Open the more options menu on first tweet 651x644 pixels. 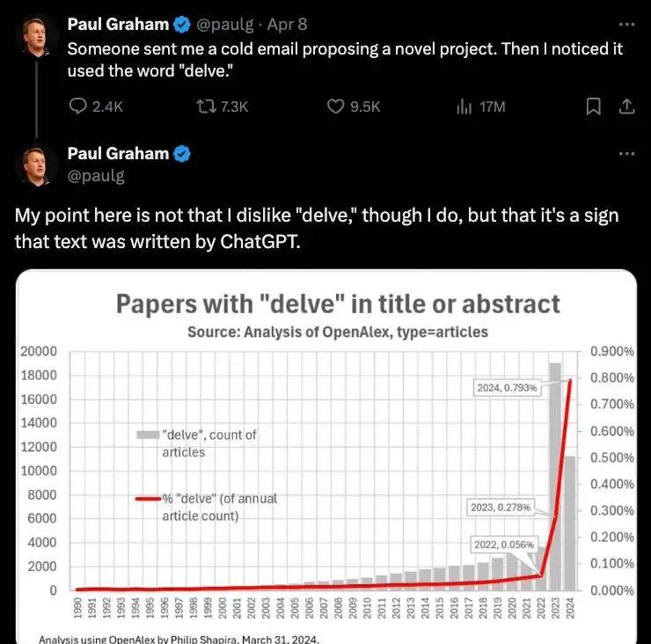[626, 25]
